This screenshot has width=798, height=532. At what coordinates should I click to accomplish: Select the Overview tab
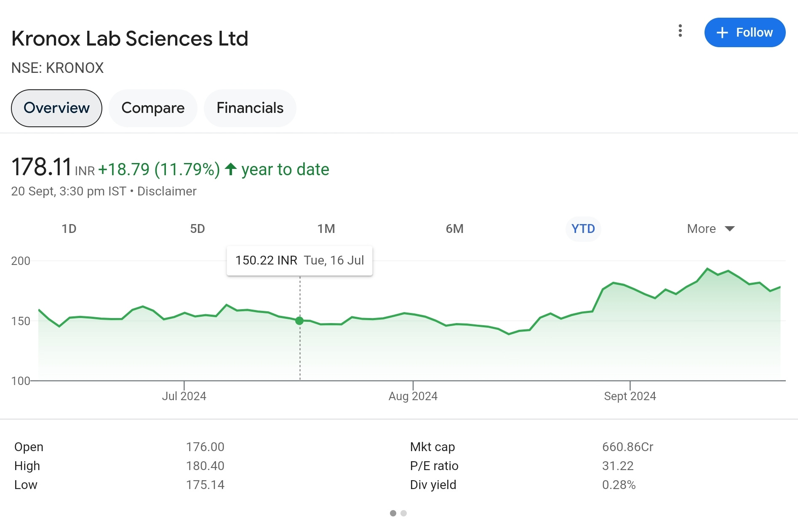coord(56,108)
